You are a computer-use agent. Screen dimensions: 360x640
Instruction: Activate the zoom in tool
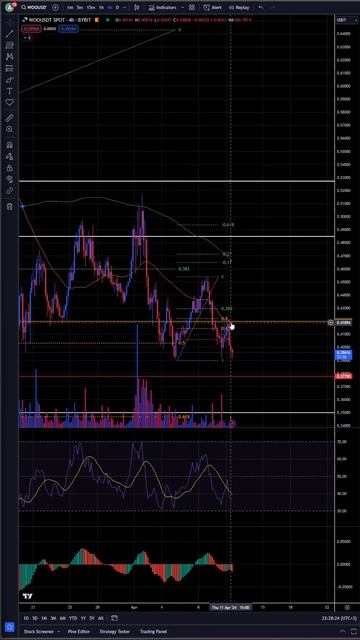point(9,129)
